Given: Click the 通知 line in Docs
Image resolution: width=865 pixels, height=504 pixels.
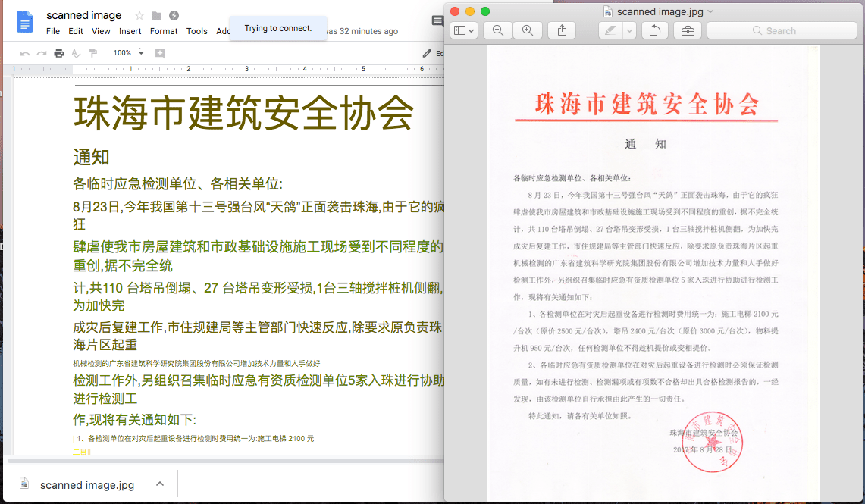Looking at the screenshot, I should coord(91,157).
